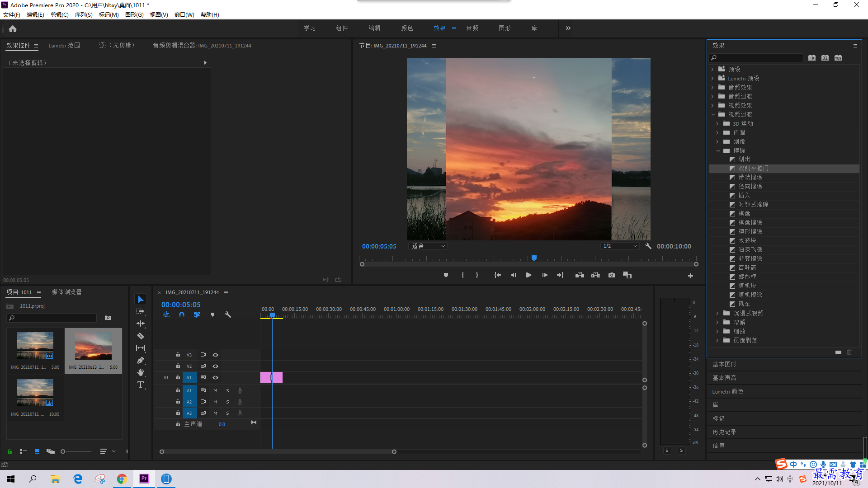Screen dimensions: 868x488
Task: Adjust project panel thumbnail zoom slider
Action: 63,451
